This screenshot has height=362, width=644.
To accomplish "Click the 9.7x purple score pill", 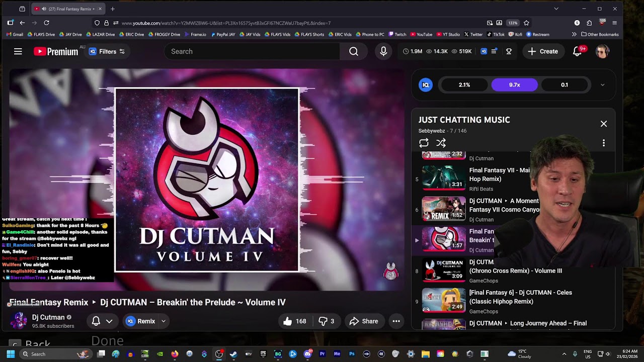I will coord(514,85).
